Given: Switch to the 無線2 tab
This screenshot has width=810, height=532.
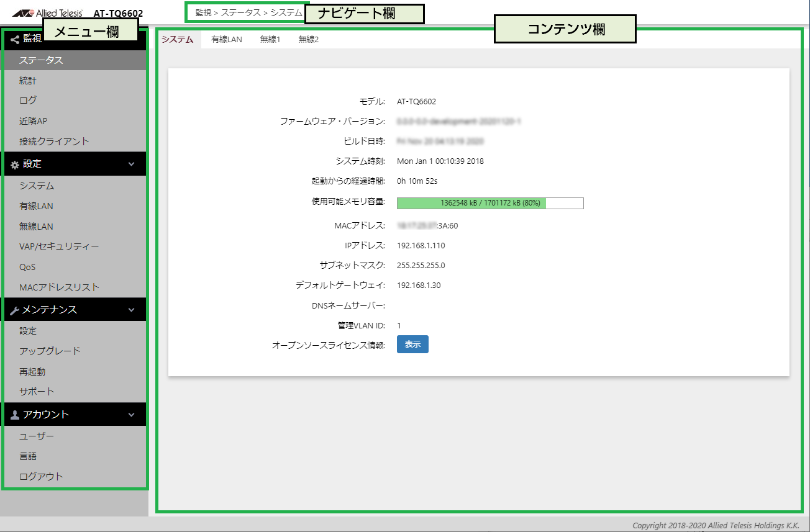Looking at the screenshot, I should tap(309, 39).
